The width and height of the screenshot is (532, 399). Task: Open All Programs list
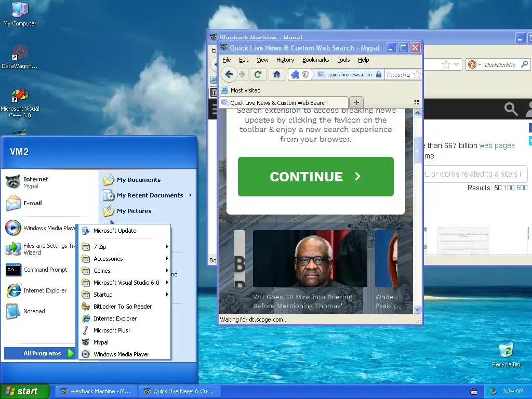click(x=39, y=353)
